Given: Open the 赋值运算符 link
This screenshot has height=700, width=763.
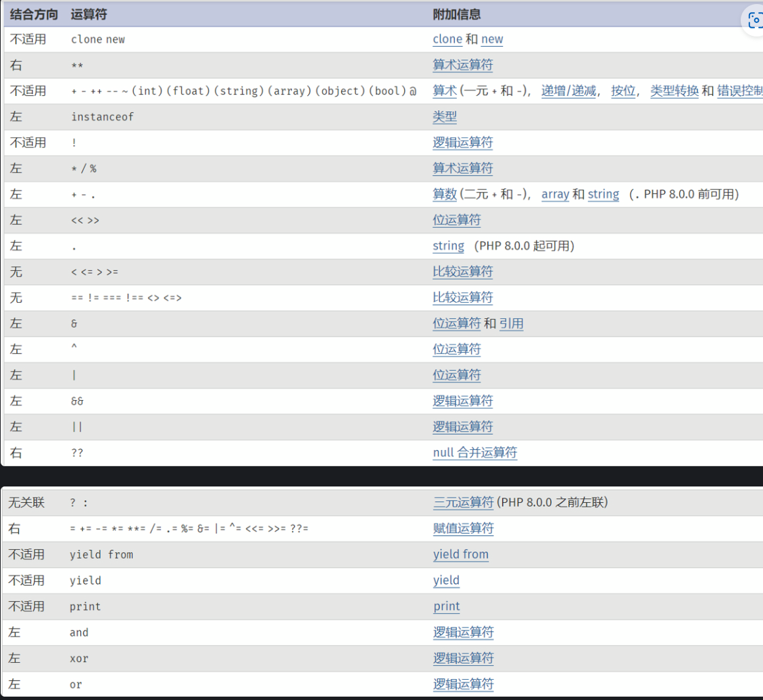Looking at the screenshot, I should 463,528.
